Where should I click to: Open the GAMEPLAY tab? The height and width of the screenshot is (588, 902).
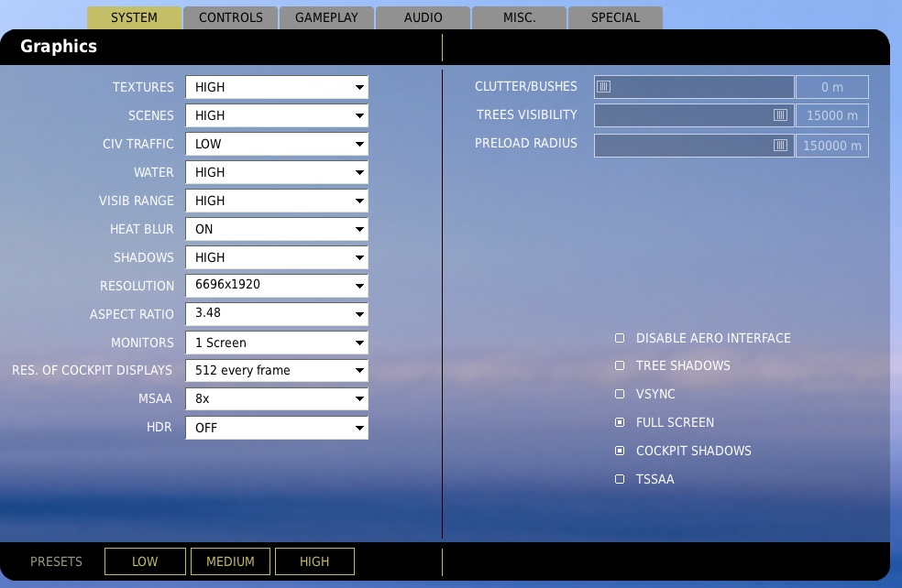(x=326, y=17)
